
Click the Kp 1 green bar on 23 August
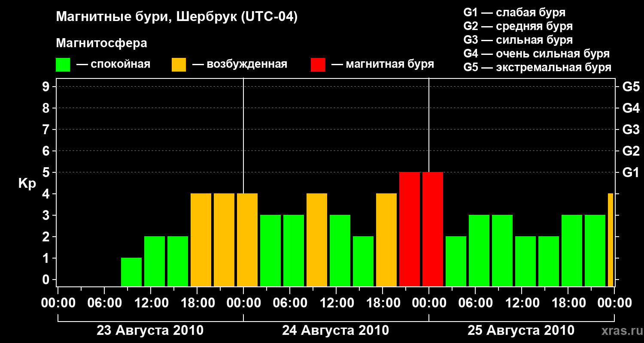pyautogui.click(x=131, y=272)
